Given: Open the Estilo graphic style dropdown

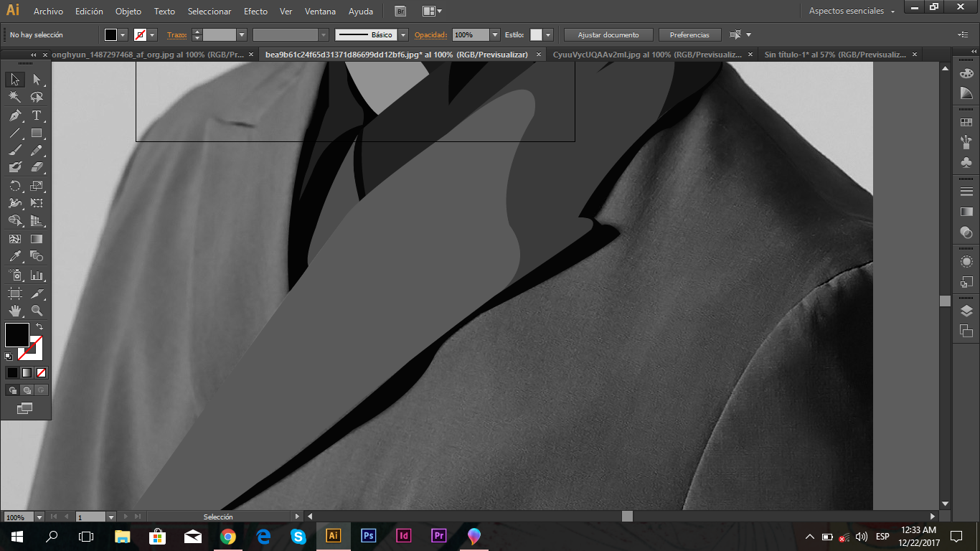Looking at the screenshot, I should click(x=548, y=34).
